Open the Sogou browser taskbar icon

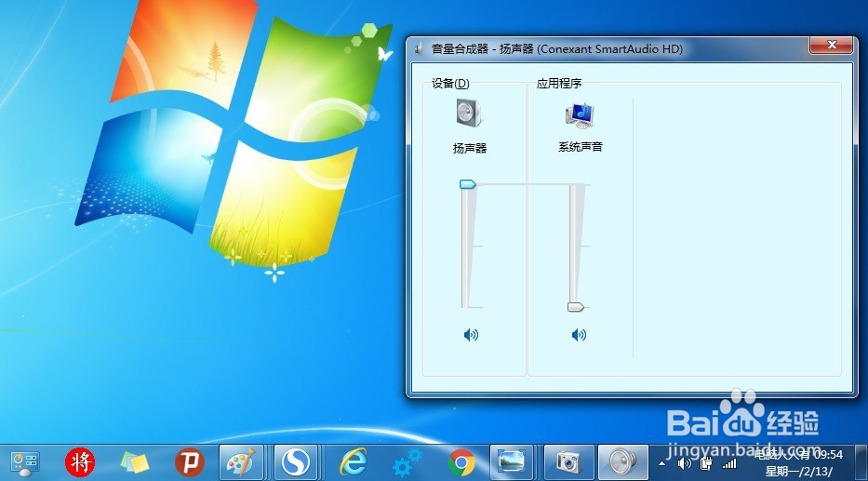click(x=296, y=462)
